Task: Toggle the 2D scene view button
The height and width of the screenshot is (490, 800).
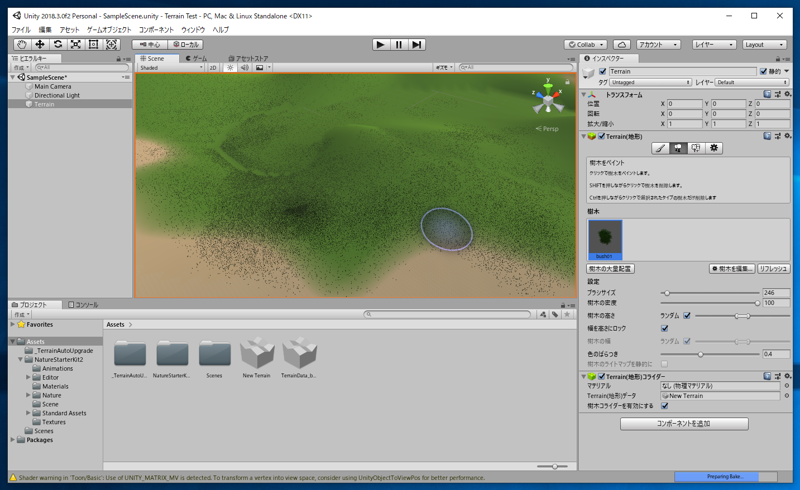Action: 213,67
